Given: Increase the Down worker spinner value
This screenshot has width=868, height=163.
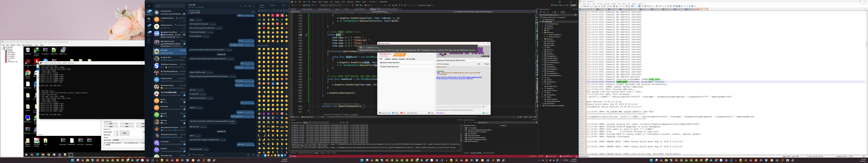Looking at the screenshot, I should click(x=117, y=131).
